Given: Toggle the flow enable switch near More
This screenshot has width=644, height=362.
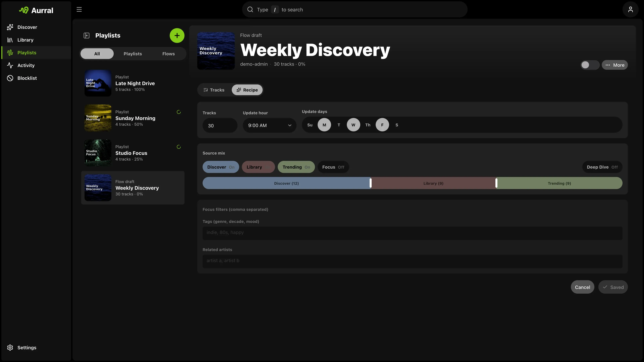Looking at the screenshot, I should [590, 65].
